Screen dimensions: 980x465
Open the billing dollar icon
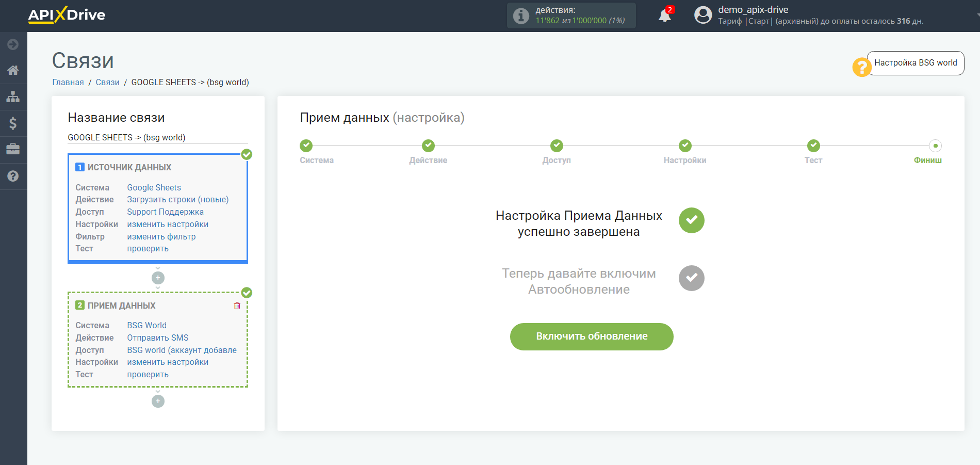tap(13, 123)
